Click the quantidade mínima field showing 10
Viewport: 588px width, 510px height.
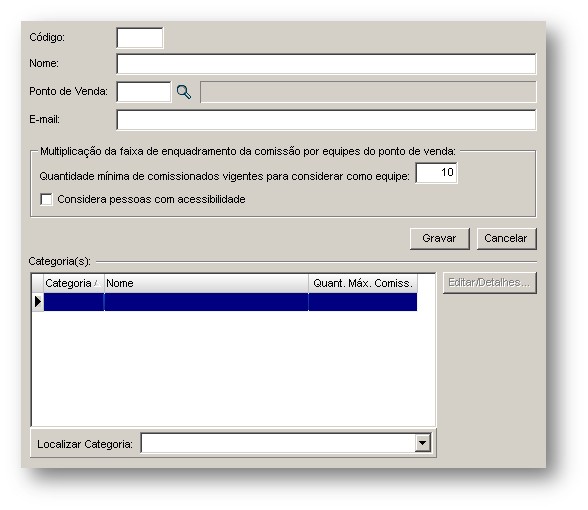pos(436,173)
